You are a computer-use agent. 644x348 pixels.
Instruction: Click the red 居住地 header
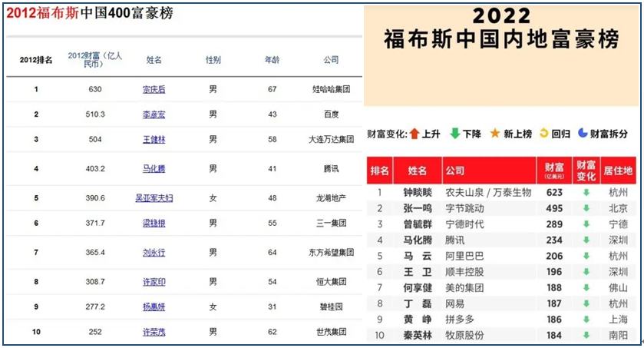click(x=618, y=170)
